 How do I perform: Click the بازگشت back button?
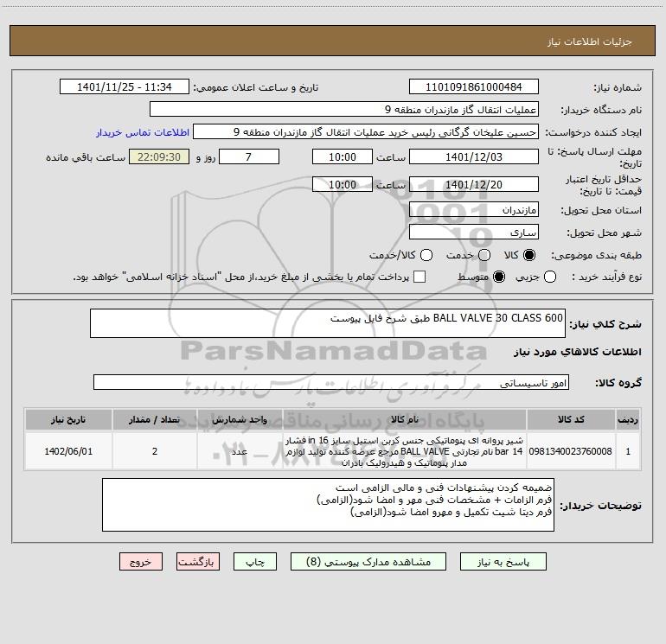tap(198, 562)
